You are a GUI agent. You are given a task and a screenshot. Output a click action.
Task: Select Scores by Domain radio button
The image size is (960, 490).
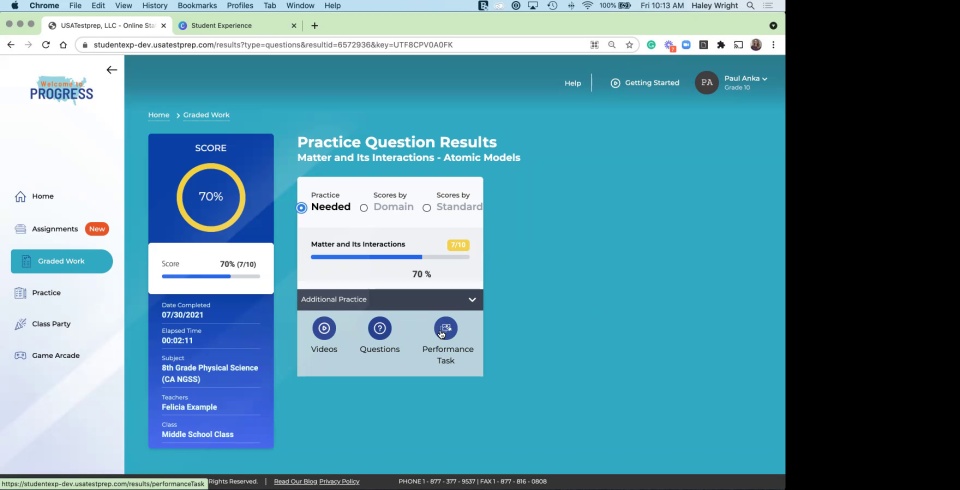364,208
